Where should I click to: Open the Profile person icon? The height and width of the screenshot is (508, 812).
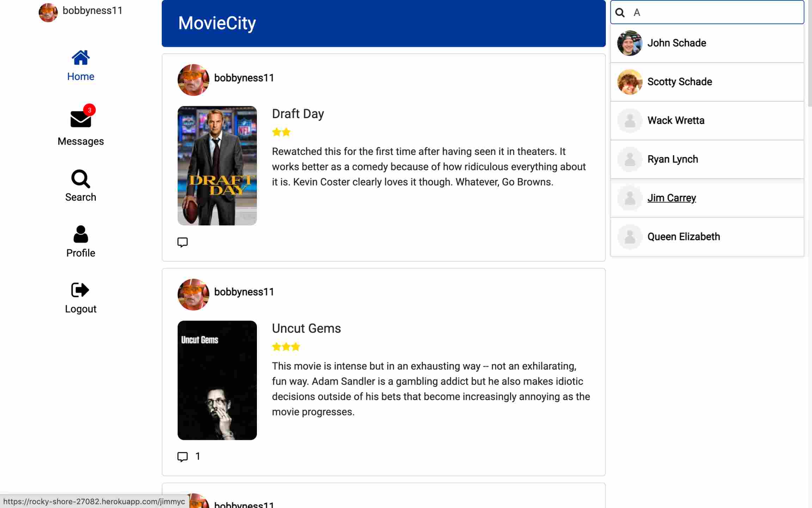pyautogui.click(x=80, y=234)
